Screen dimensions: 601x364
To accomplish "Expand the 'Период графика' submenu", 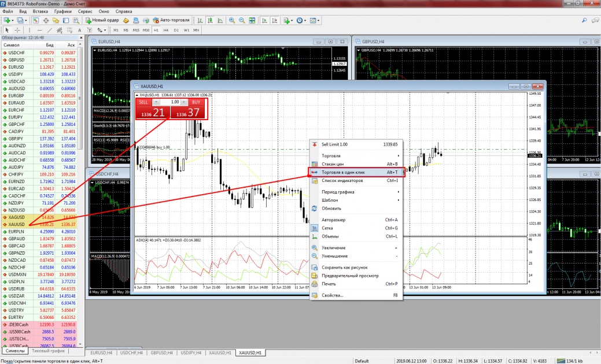I will point(338,192).
